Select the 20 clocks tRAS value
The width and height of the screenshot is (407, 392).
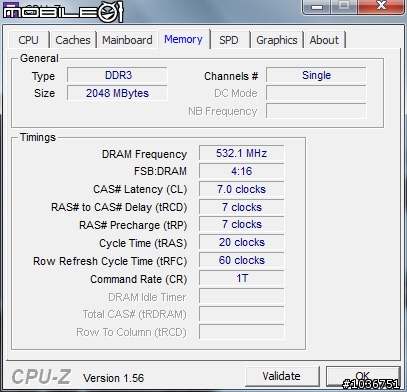[x=242, y=242]
